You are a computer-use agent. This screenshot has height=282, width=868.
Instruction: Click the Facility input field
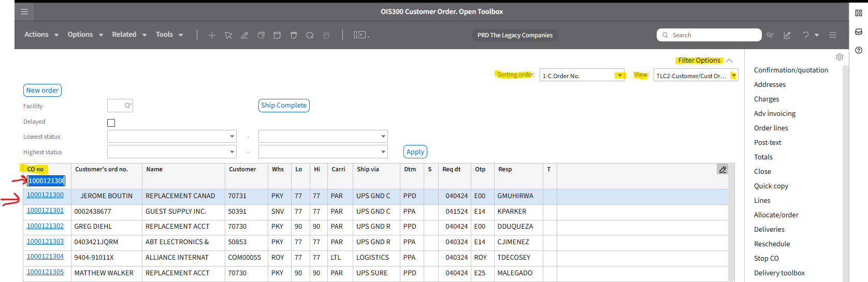click(x=120, y=106)
